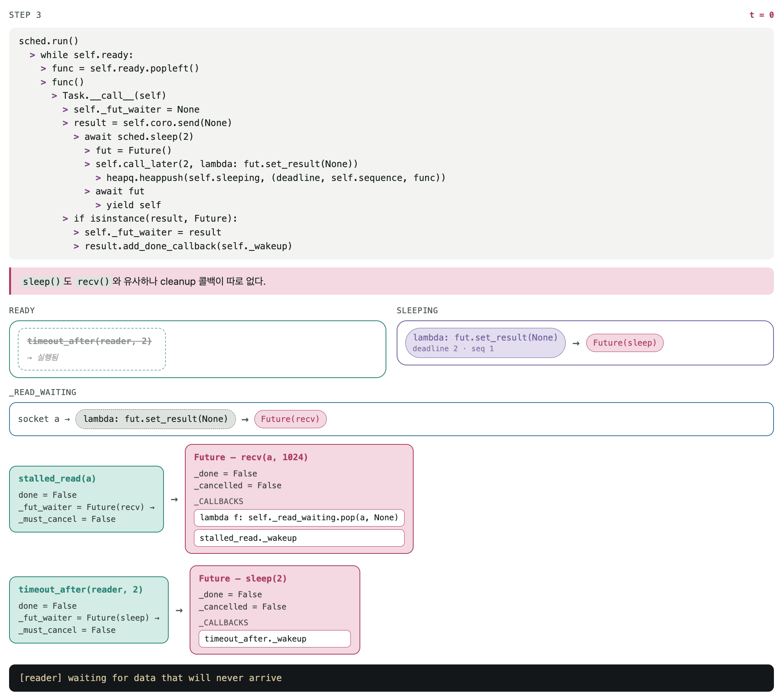Image resolution: width=783 pixels, height=700 pixels.
Task: Click '_cancelled = False' in recv Future card
Action: click(238, 485)
